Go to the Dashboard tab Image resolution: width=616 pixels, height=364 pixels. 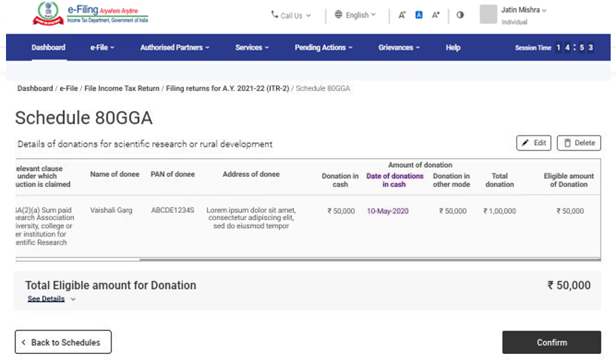(48, 47)
